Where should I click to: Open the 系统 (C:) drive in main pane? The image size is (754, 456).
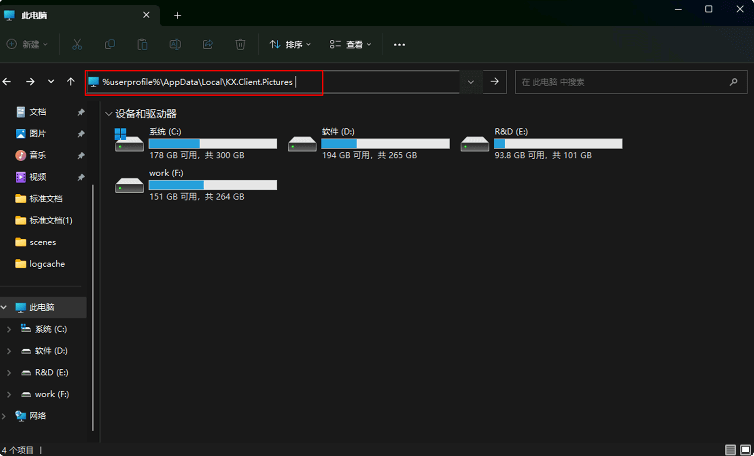[x=195, y=144]
